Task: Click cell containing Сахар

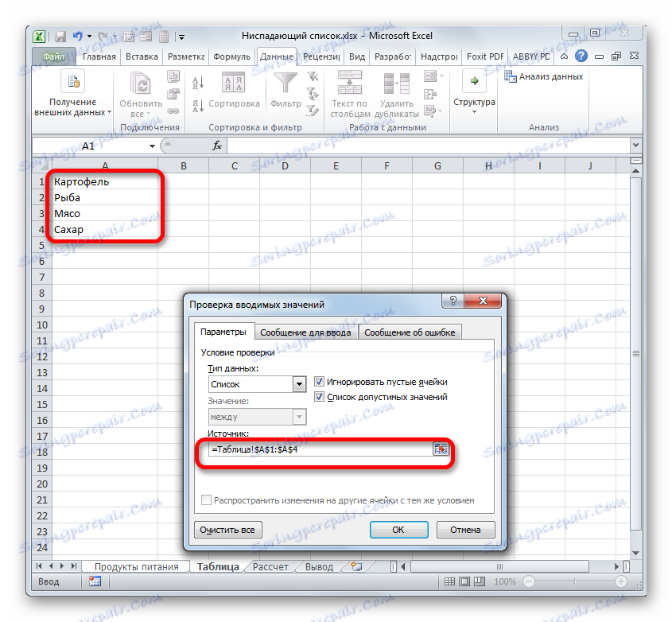Action: click(105, 229)
